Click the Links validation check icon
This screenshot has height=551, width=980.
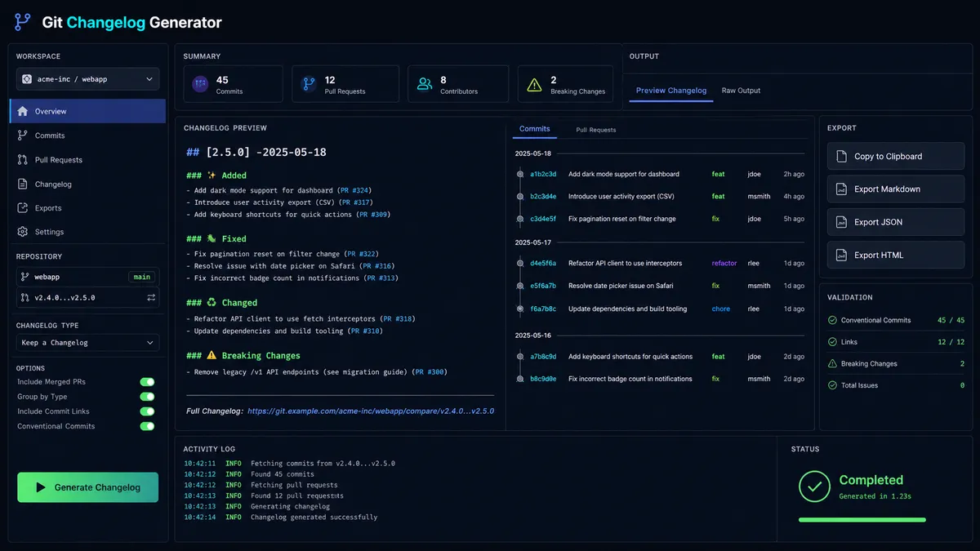[832, 342]
